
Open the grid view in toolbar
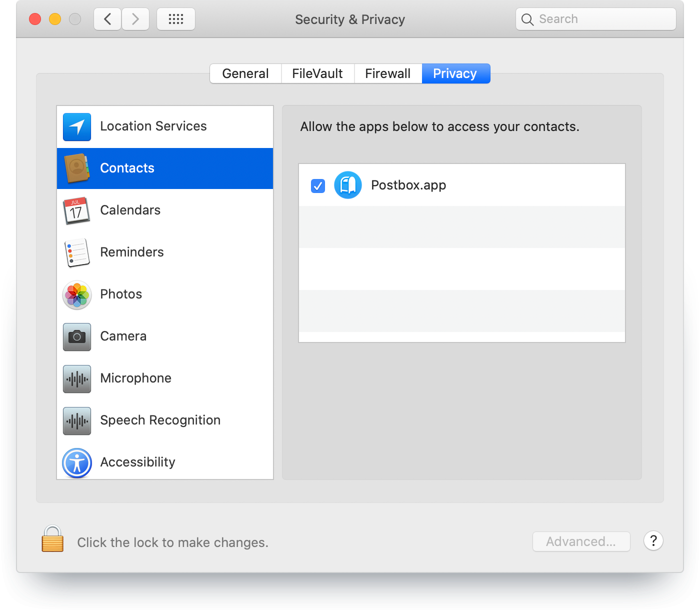click(175, 19)
